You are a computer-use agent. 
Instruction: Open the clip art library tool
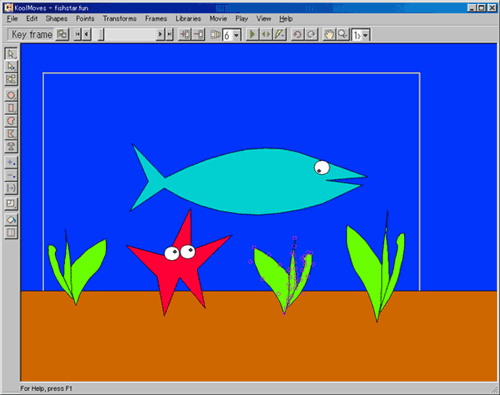coord(11,146)
